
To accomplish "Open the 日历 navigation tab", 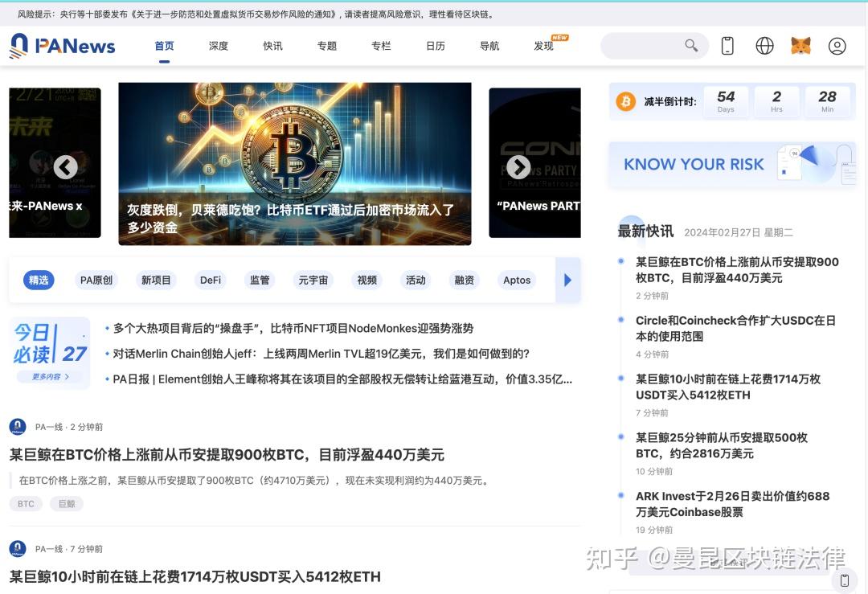I will tap(435, 46).
